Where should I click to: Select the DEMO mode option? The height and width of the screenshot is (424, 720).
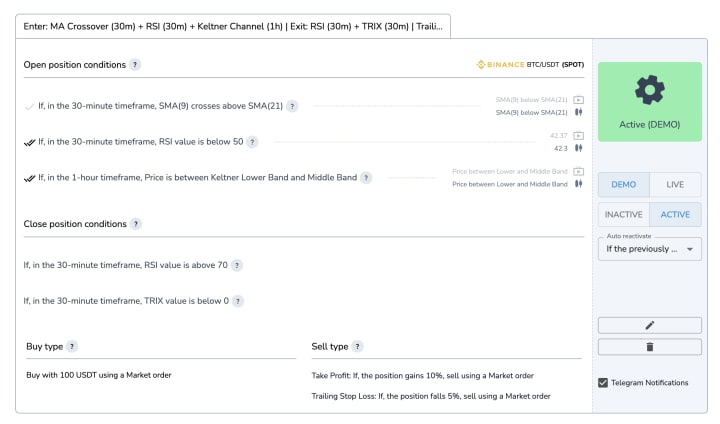pyautogui.click(x=623, y=185)
